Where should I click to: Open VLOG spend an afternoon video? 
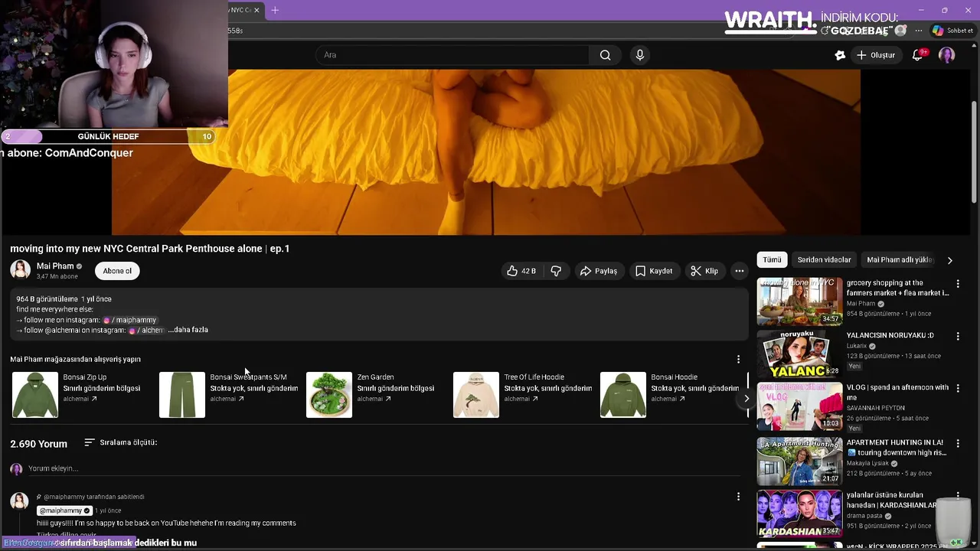tap(799, 406)
